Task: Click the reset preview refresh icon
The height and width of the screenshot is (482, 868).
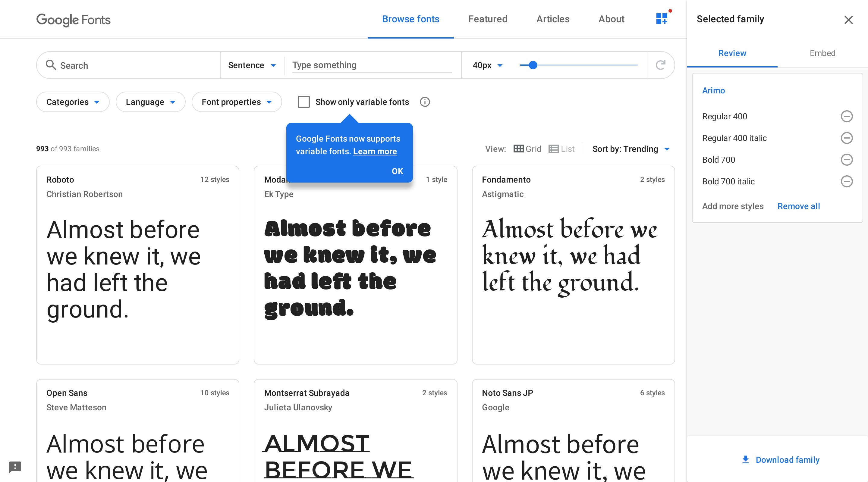Action: [x=660, y=65]
